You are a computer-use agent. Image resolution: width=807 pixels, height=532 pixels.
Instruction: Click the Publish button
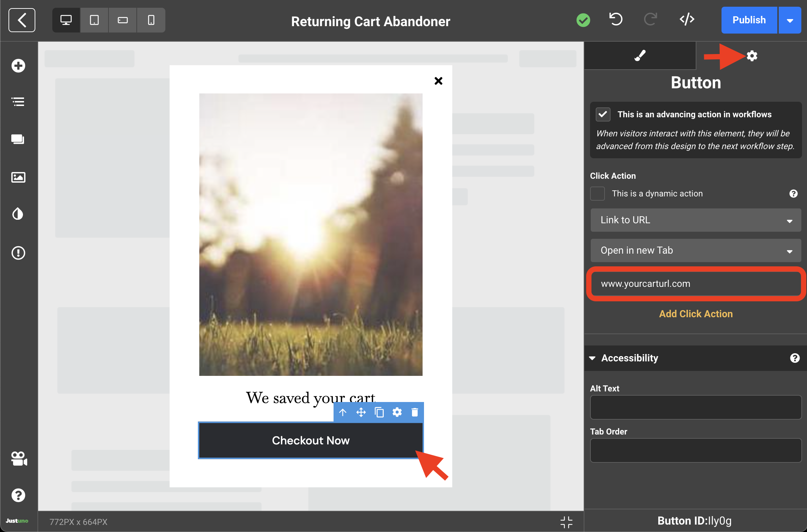(749, 20)
